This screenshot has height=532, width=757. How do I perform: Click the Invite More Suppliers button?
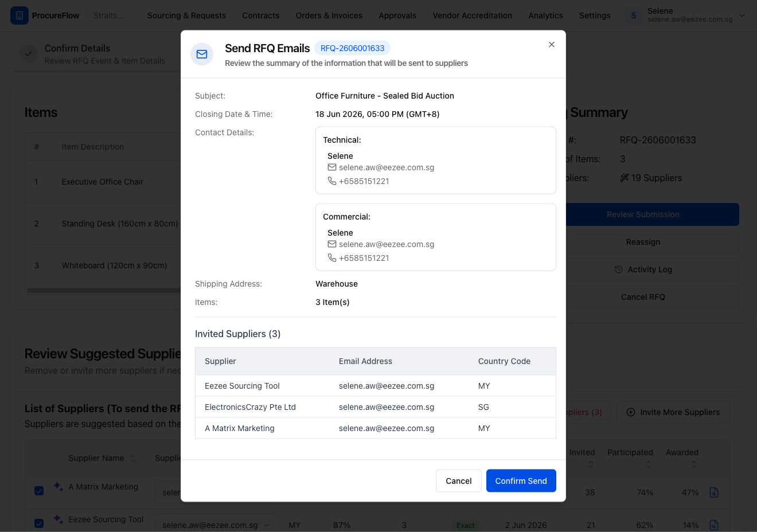[673, 412]
